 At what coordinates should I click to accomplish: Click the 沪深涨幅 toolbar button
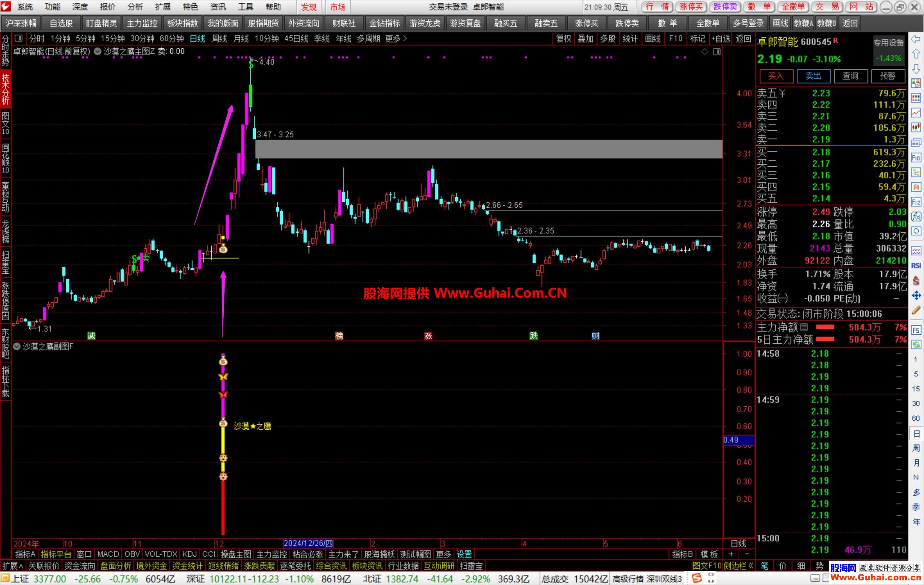click(21, 23)
